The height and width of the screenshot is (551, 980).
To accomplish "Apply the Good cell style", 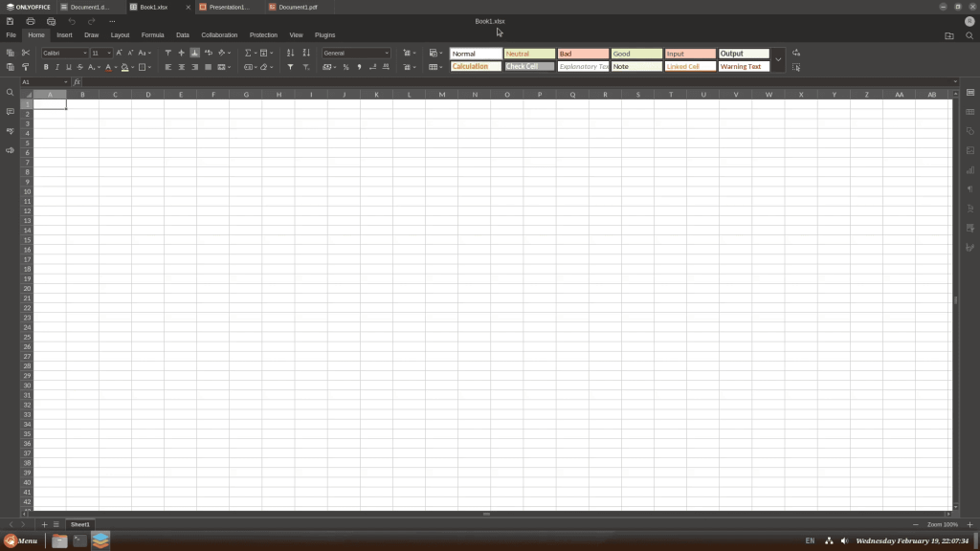I will click(636, 53).
